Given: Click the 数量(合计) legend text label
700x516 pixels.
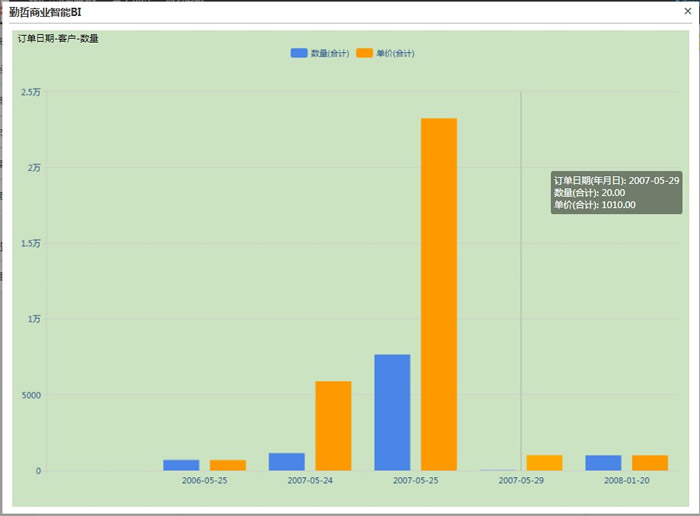Looking at the screenshot, I should click(330, 53).
